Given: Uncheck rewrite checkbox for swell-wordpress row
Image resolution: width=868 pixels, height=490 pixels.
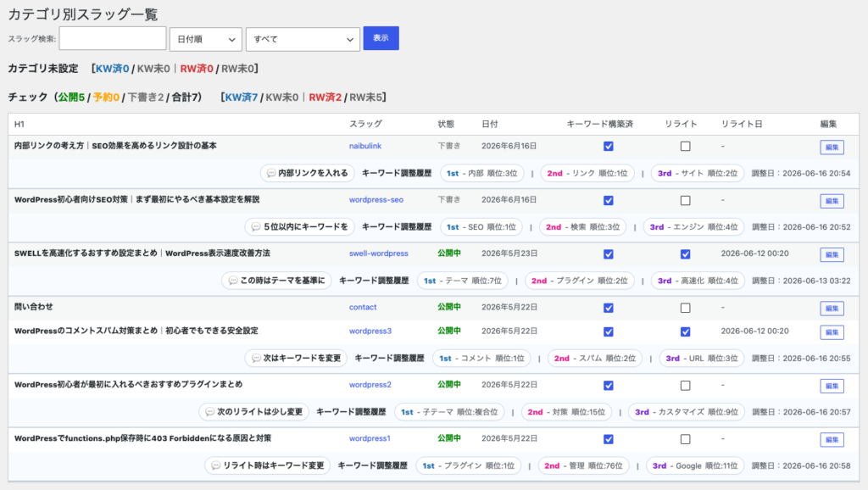Looking at the screenshot, I should pos(685,254).
